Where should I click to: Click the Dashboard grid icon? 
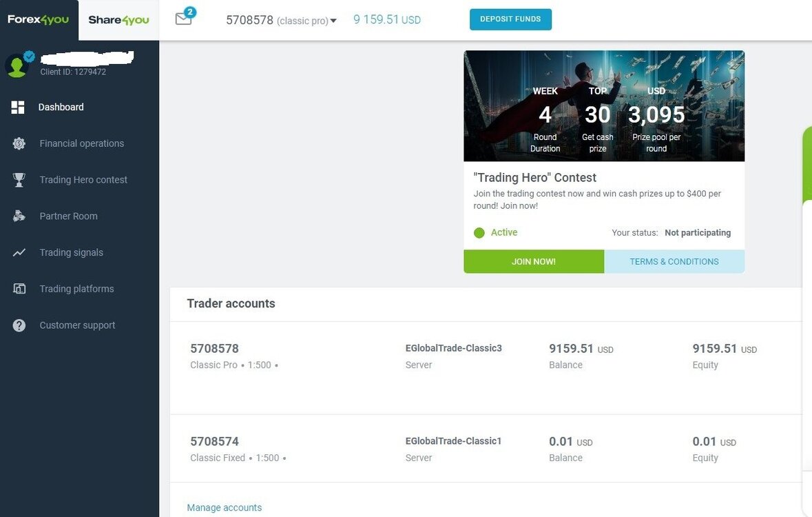coord(18,108)
